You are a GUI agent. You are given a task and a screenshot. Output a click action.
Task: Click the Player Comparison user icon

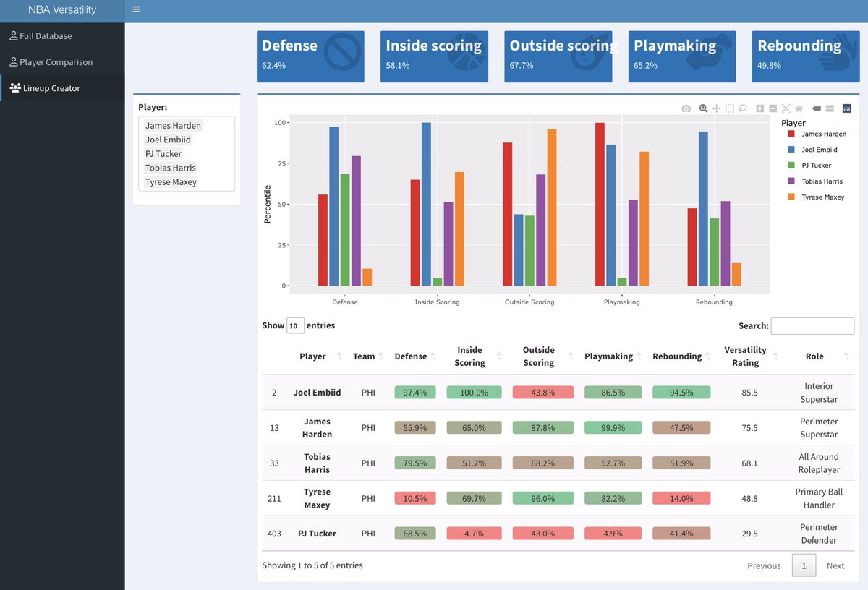13,61
